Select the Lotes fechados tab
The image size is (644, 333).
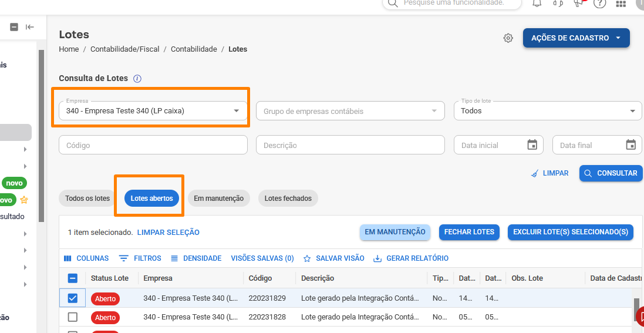tap(288, 198)
